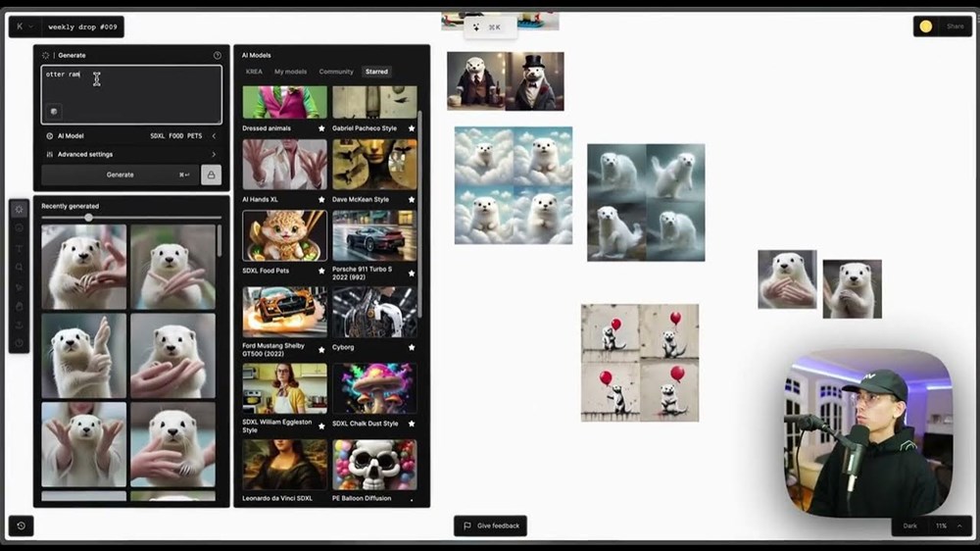The image size is (980, 551).
Task: Click the SDXL FOOD PETS model label
Action: coord(176,135)
